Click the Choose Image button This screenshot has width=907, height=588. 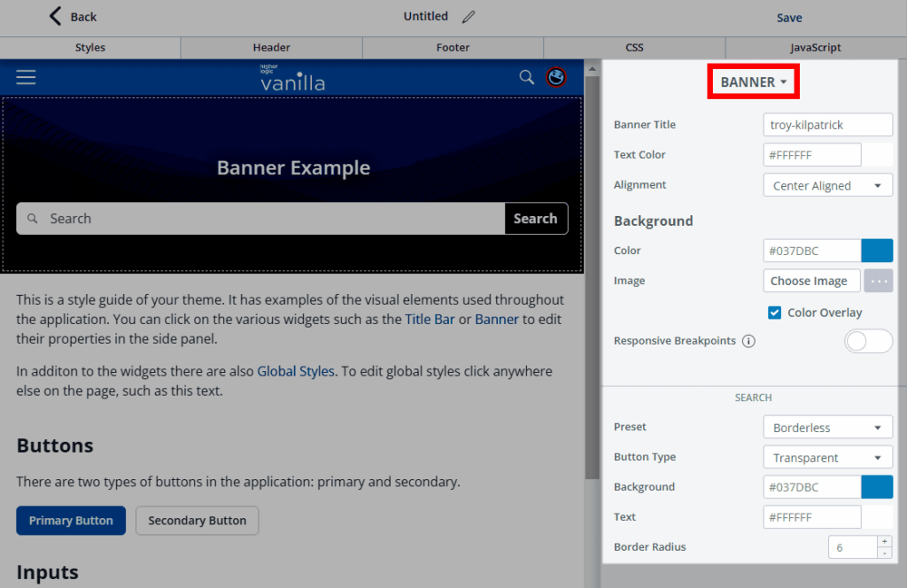810,281
